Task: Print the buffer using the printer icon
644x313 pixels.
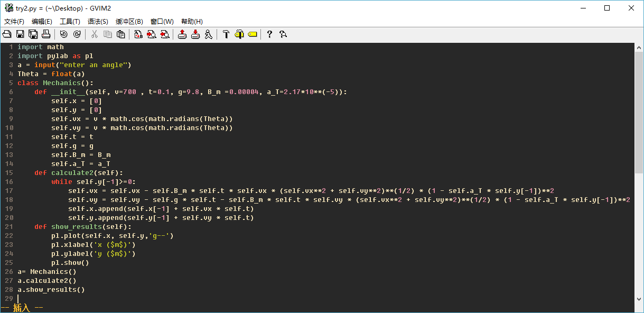Action: coord(46,34)
